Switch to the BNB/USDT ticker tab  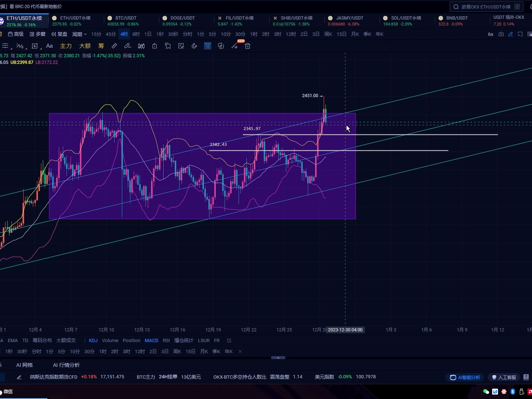click(457, 21)
